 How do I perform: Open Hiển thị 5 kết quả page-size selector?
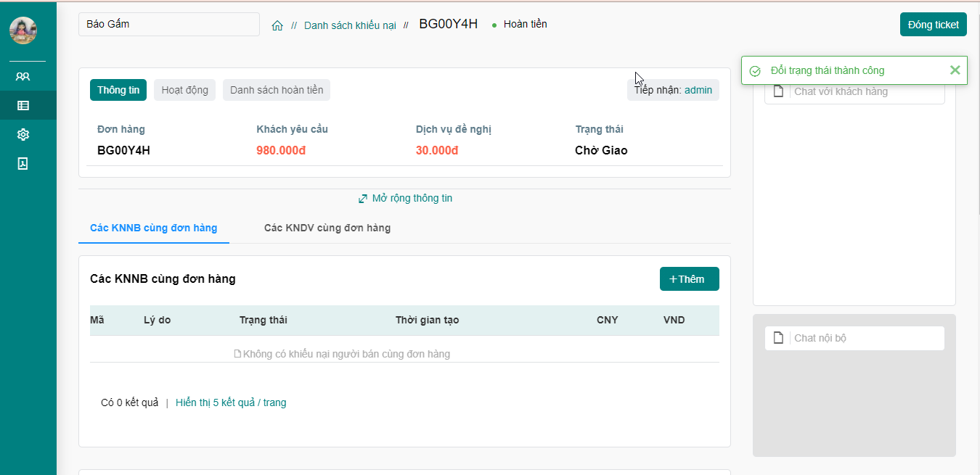(x=231, y=402)
